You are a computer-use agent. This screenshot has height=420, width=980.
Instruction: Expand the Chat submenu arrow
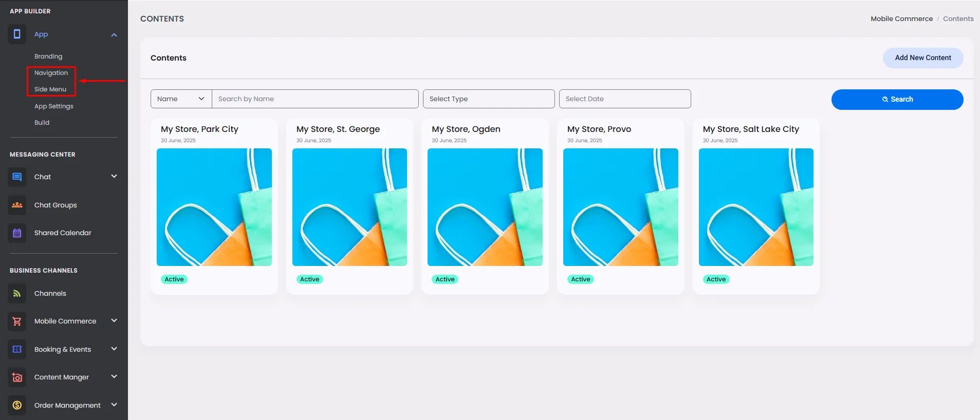[x=114, y=176]
